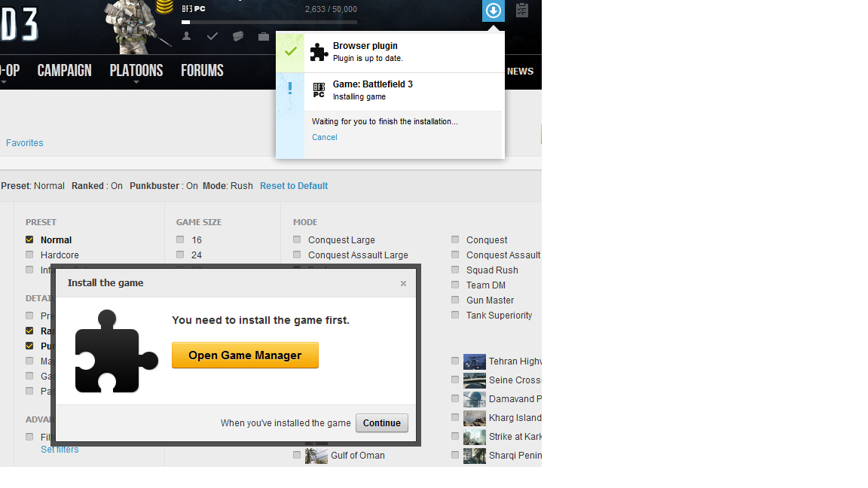The image size is (868, 488).
Task: Click the green plugin status checkmark
Action: (x=291, y=51)
